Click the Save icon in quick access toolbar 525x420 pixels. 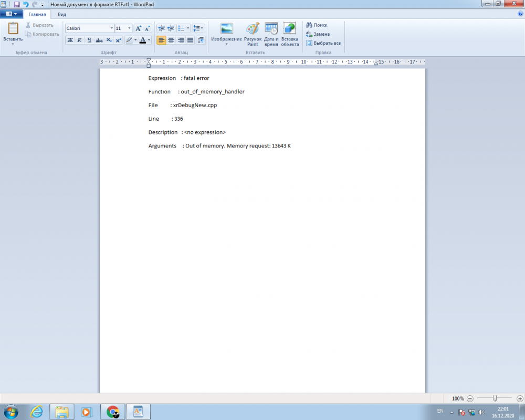pos(16,4)
